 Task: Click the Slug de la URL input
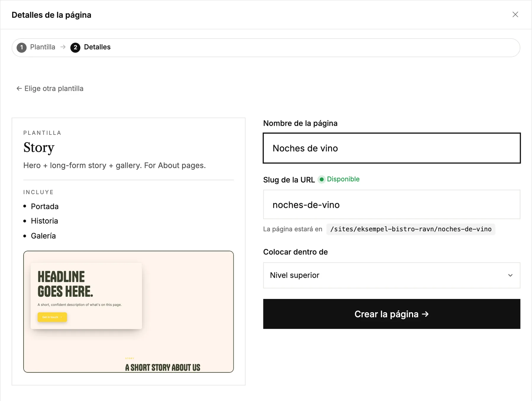click(392, 205)
